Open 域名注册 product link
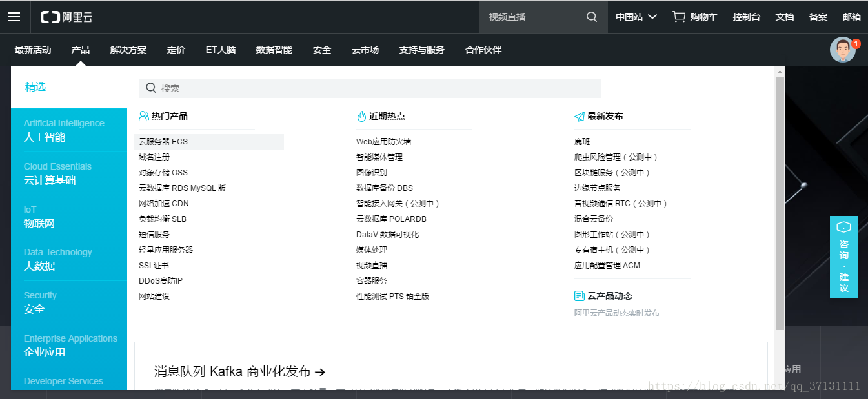Viewport: 868px width, 399px height. [154, 157]
